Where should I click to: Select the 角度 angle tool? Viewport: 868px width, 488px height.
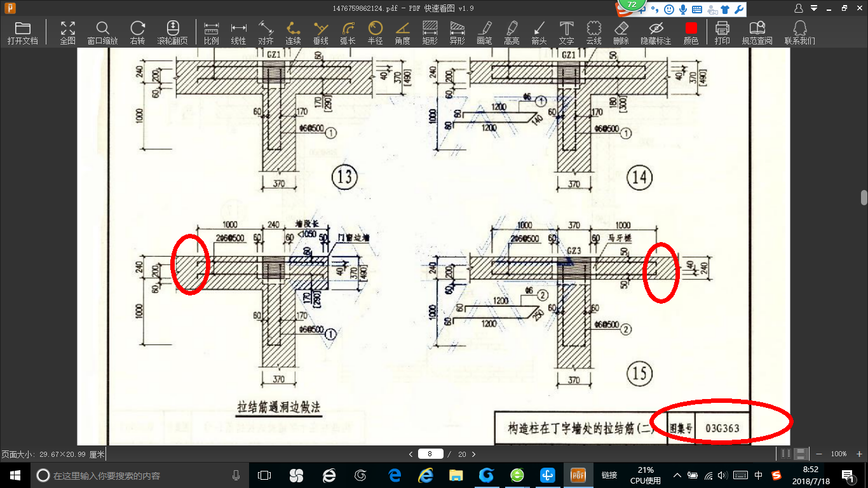click(402, 32)
